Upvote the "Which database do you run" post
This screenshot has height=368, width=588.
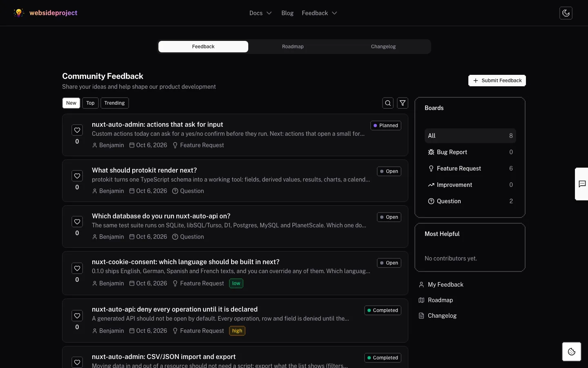point(77,222)
